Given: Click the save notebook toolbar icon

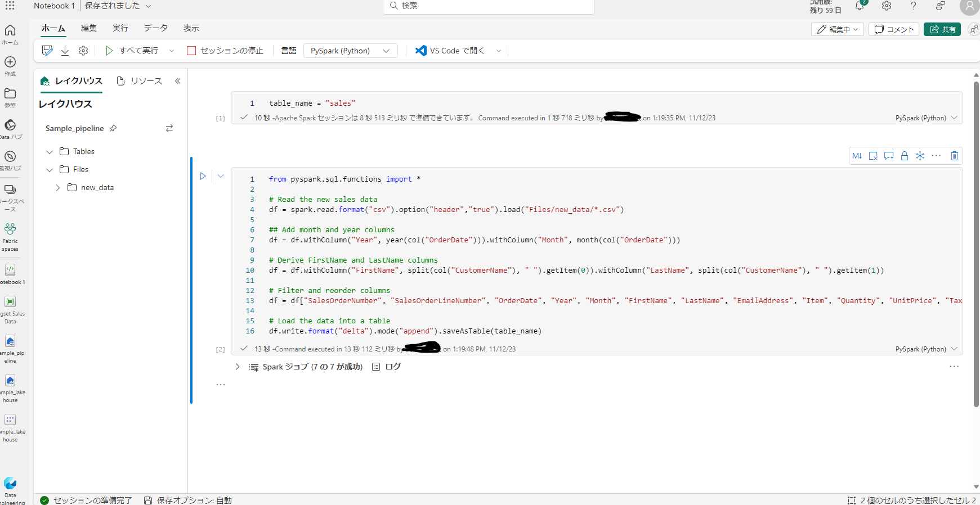Looking at the screenshot, I should [47, 51].
